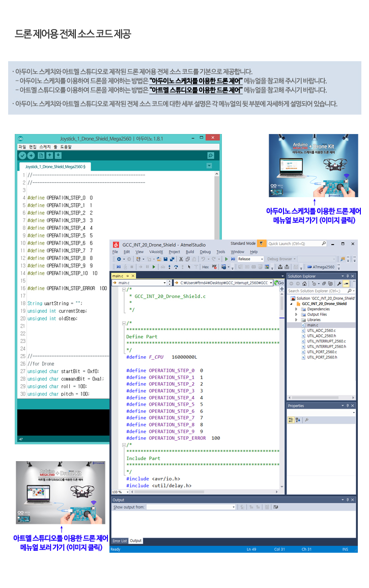Image resolution: width=369 pixels, height=588 pixels.
Task: Open 파일 menu in Arduino IDE
Action: click(22, 147)
